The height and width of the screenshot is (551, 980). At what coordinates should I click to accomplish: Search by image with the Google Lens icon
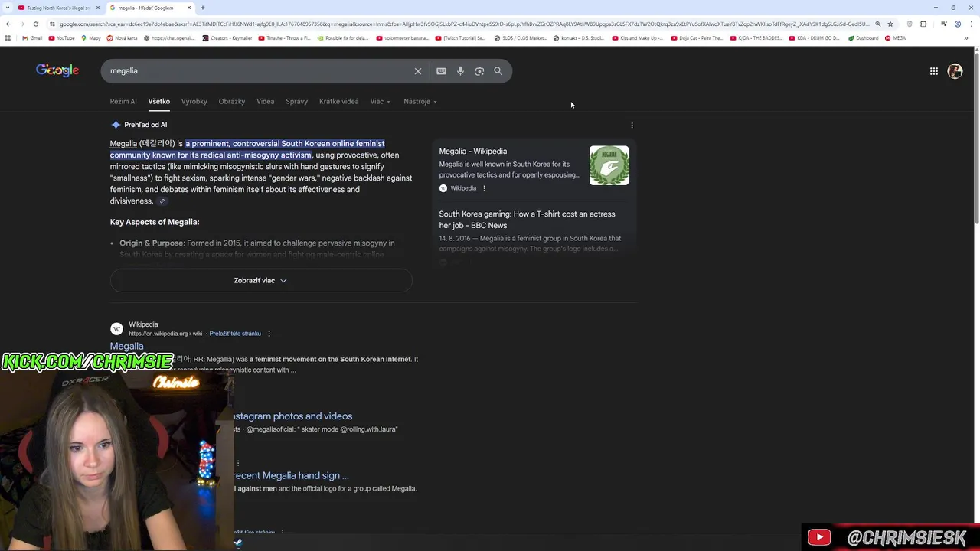479,71
